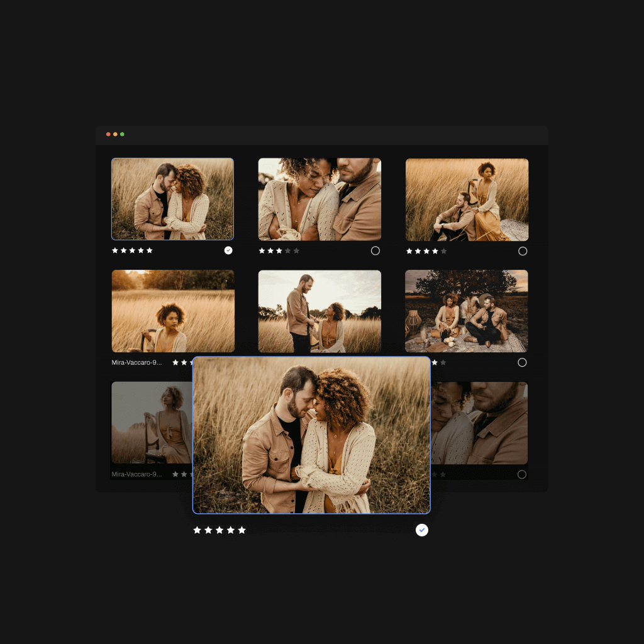Click the dimmed woman-on-chair thumbnail
644x644 pixels.
[x=151, y=423]
